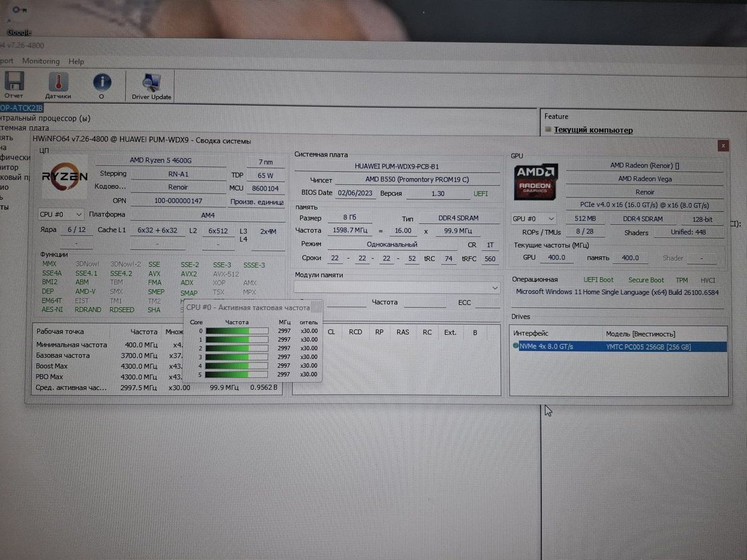The image size is (747, 560).
Task: Click Core 0 frequency bar
Action: [x=237, y=331]
